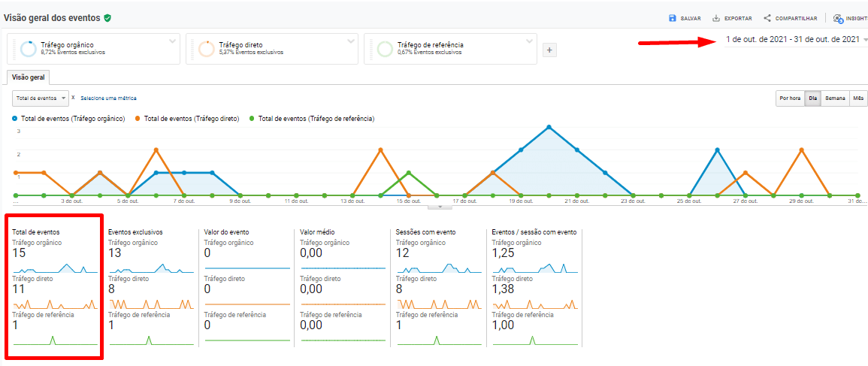The image size is (868, 366).
Task: Click the Selecione uma métrica link
Action: [108, 98]
